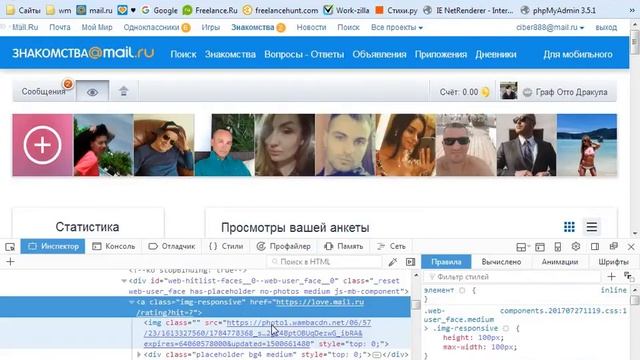The height and width of the screenshot is (360, 640).
Task: Open the Freelance.Ru bookmark
Action: coord(210,10)
